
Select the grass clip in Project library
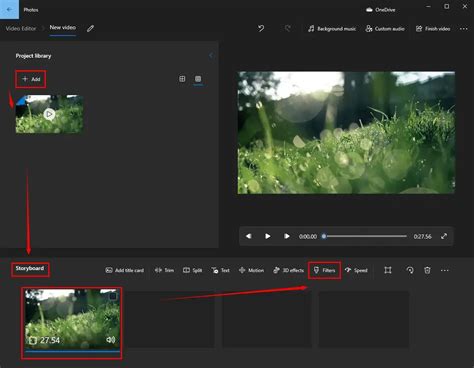click(49, 114)
